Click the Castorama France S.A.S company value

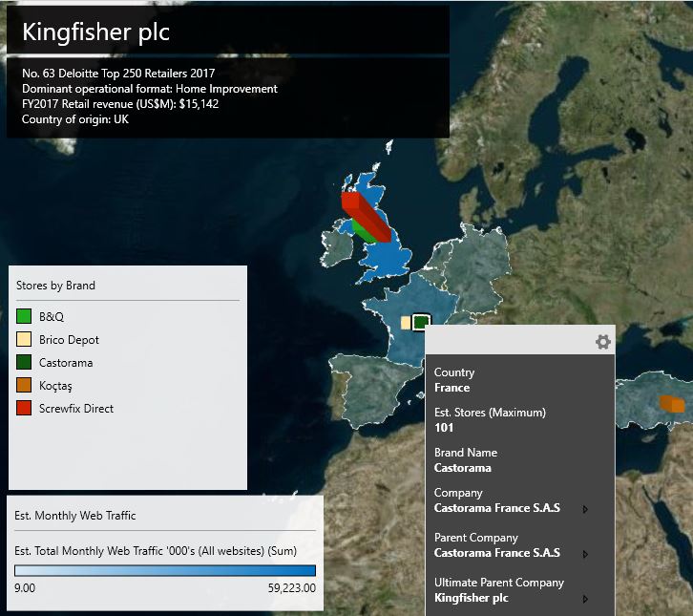tap(496, 508)
